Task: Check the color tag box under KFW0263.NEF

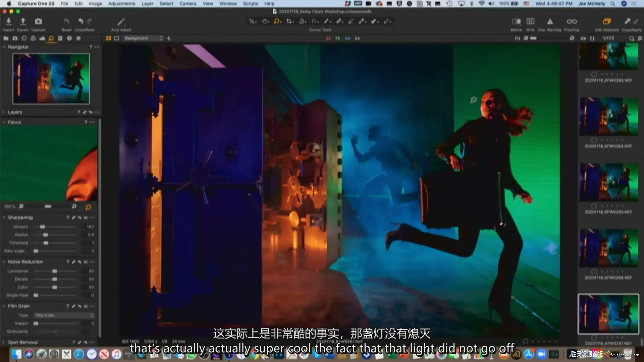Action: 594,74
